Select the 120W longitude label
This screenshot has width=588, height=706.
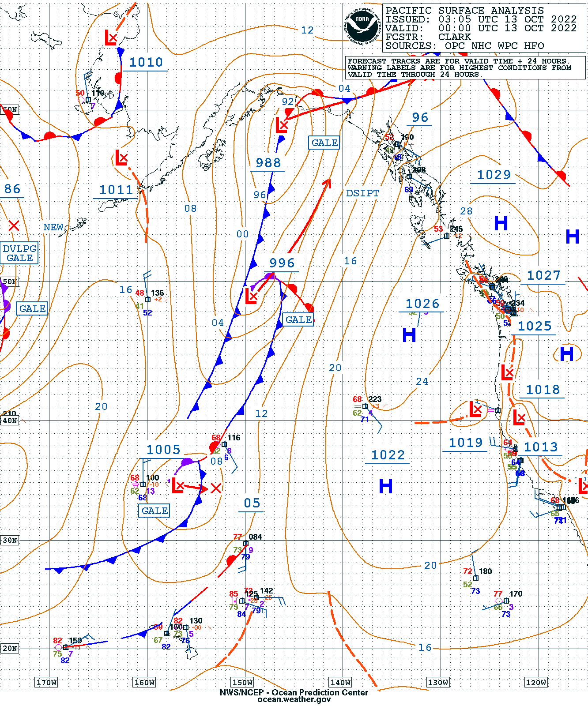536,683
